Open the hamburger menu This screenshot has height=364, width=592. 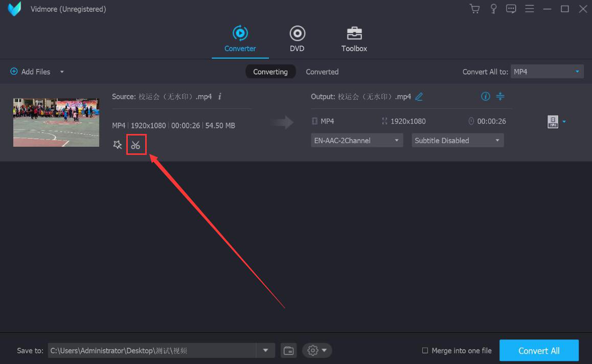click(x=529, y=9)
